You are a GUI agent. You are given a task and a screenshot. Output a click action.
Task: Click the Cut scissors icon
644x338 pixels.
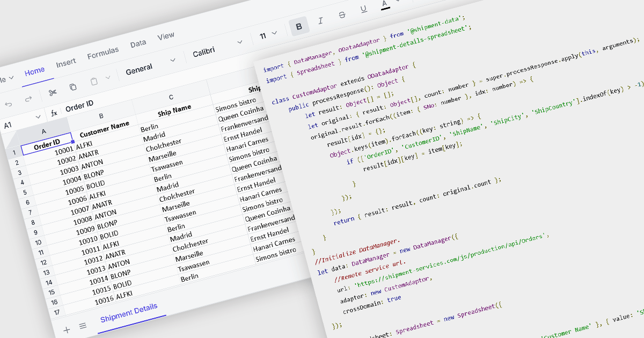click(52, 92)
